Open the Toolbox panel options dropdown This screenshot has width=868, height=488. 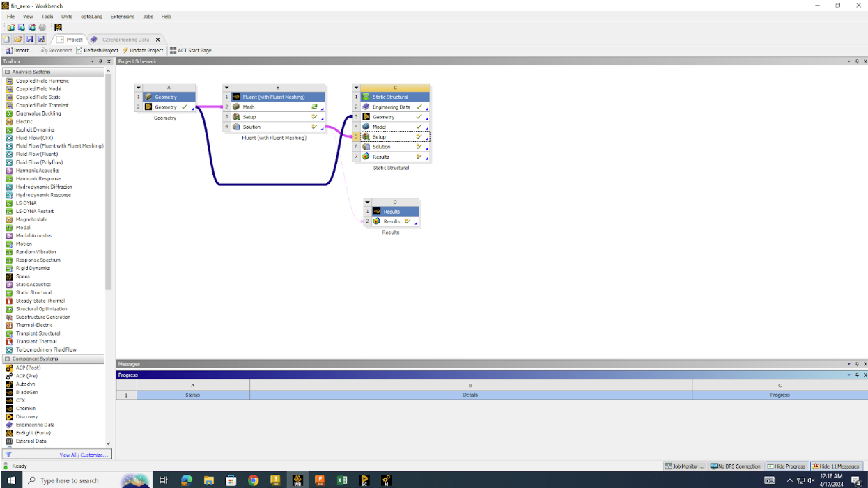(x=92, y=61)
